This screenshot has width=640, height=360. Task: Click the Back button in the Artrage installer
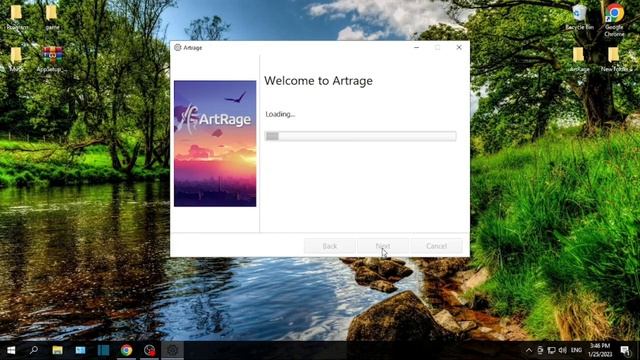tap(330, 246)
